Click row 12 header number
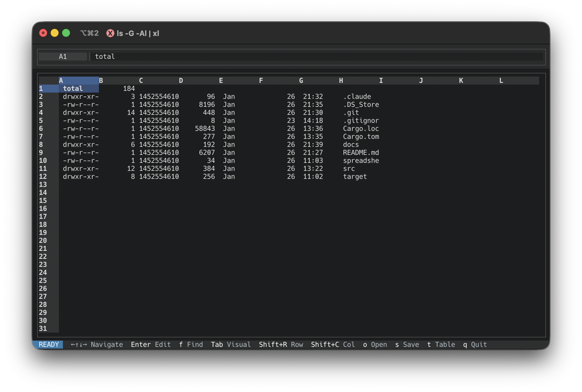This screenshot has height=392, width=582. pos(49,177)
